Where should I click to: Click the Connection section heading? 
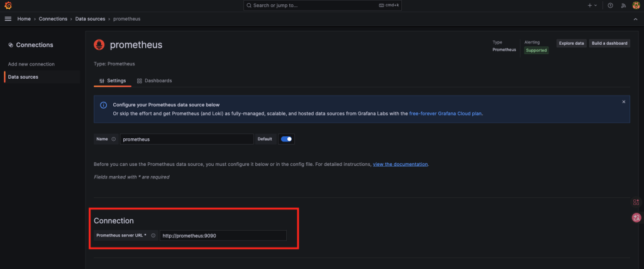point(114,221)
